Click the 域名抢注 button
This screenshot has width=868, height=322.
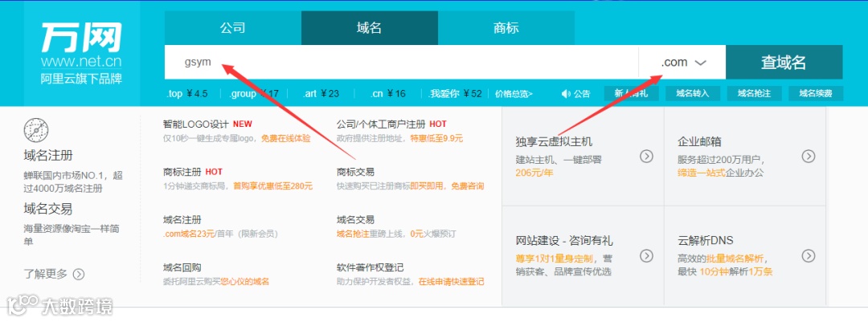pyautogui.click(x=754, y=93)
